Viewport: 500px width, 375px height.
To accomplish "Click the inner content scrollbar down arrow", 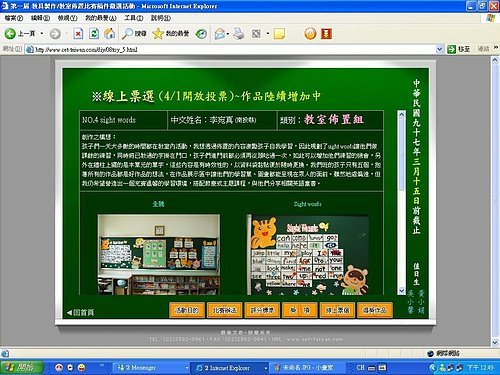I will pyautogui.click(x=402, y=290).
